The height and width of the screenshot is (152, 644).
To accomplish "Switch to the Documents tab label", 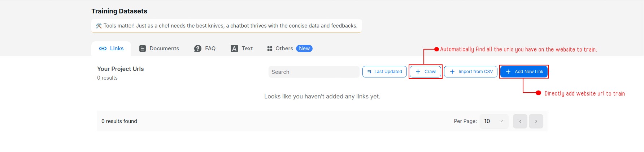I will pyautogui.click(x=164, y=48).
